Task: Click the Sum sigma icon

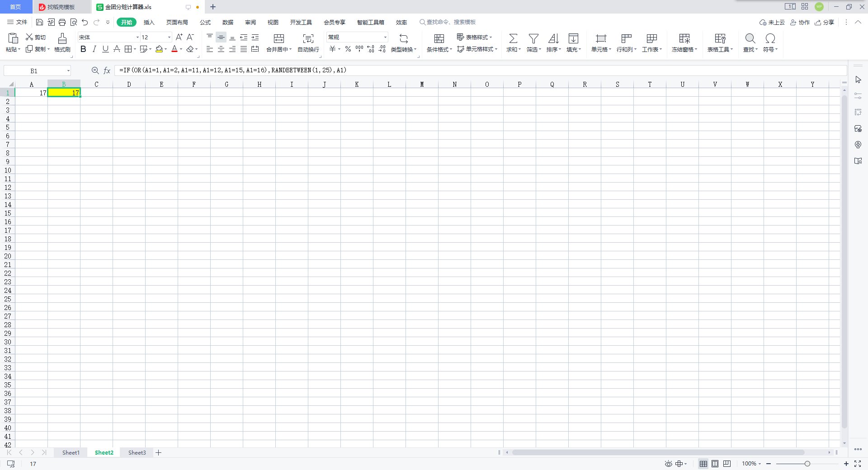Action: click(513, 38)
